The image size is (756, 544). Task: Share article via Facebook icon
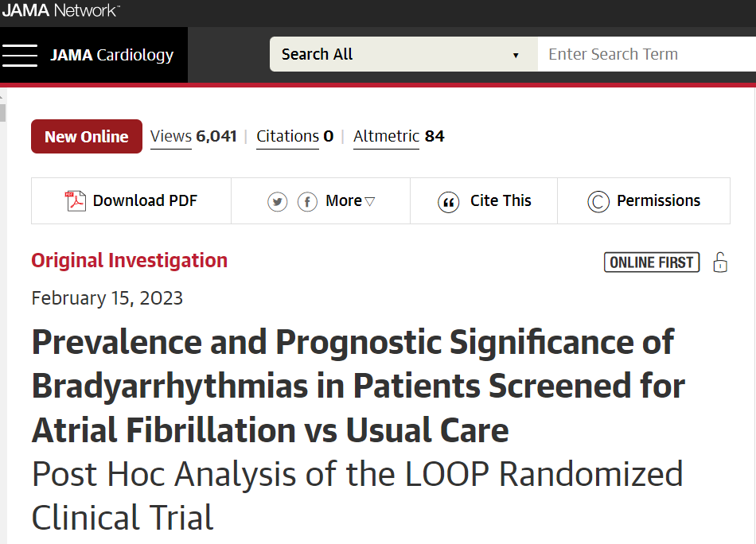point(307,201)
